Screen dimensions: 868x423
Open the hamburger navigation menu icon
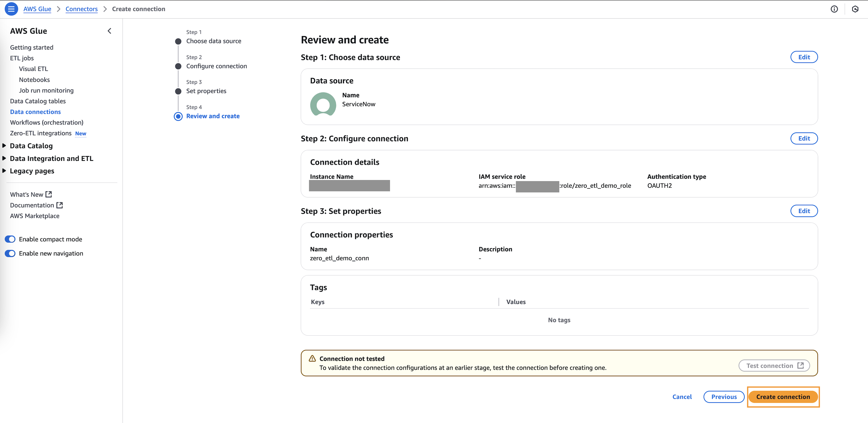pyautogui.click(x=11, y=9)
